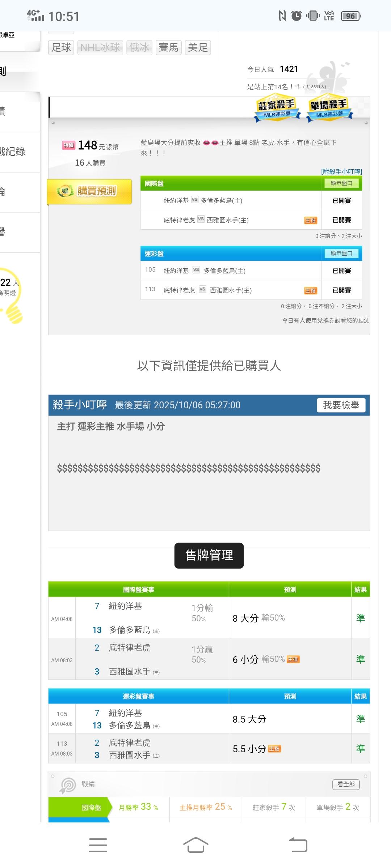Tap 莊家殺手 7 次 stat
This screenshot has height=868, width=391.
[274, 807]
